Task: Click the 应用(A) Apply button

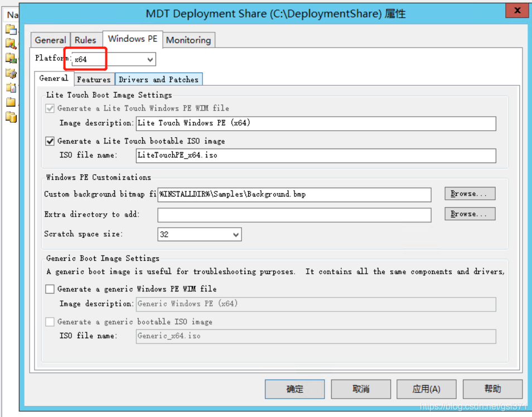Action: [427, 389]
